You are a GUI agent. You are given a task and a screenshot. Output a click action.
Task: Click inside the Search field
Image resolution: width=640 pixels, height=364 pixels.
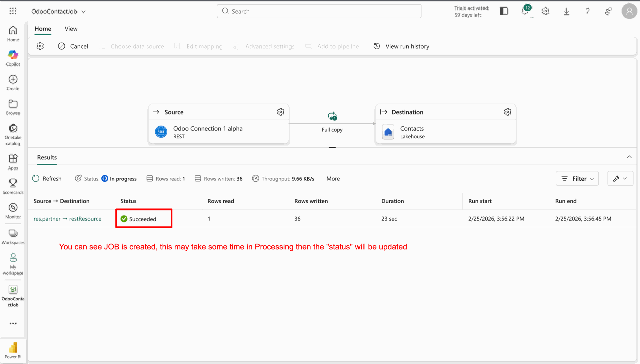pos(319,11)
